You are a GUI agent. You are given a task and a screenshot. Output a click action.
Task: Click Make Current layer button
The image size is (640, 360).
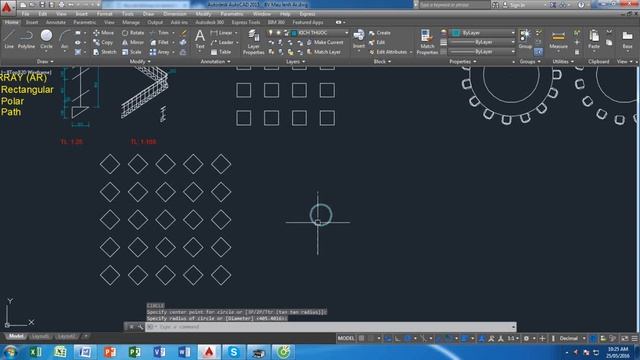click(324, 42)
